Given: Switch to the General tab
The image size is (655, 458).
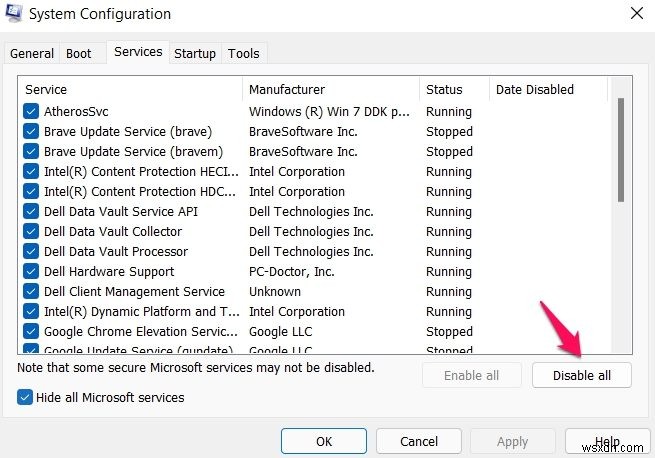Looking at the screenshot, I should point(32,54).
